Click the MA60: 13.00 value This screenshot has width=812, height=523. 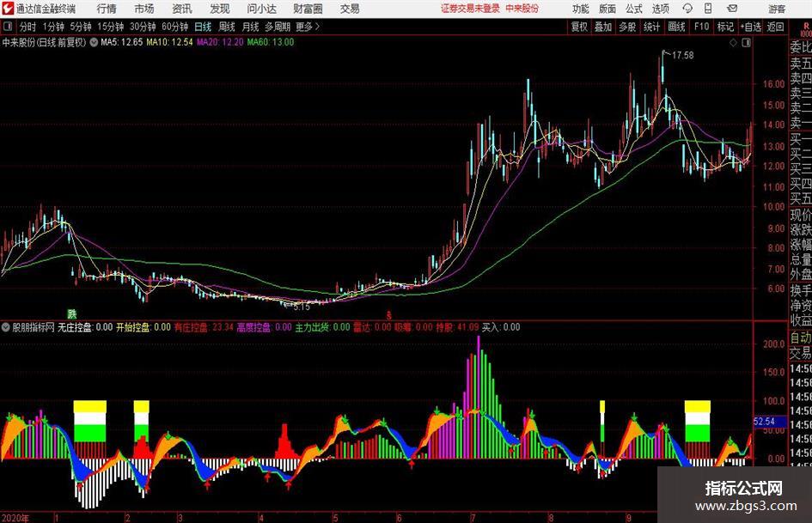271,42
